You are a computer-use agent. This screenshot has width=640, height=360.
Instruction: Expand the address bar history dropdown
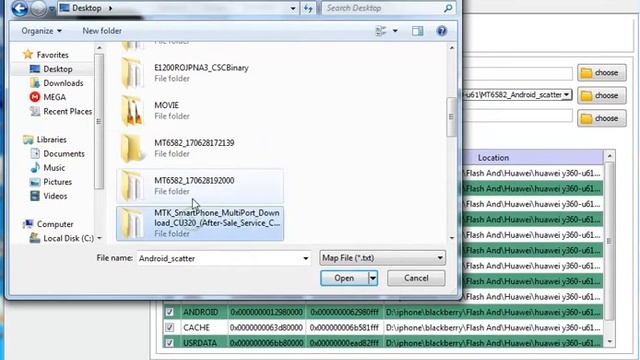[293, 8]
